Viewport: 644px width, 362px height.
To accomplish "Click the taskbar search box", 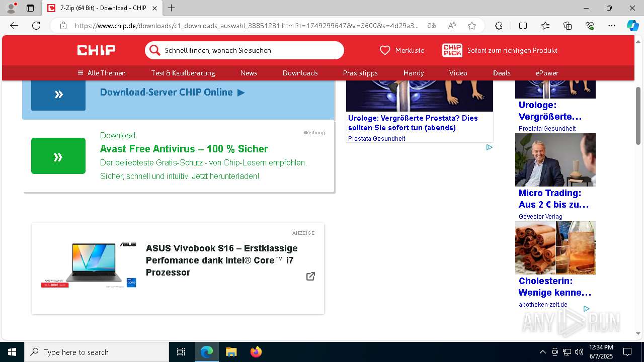I will 97,352.
